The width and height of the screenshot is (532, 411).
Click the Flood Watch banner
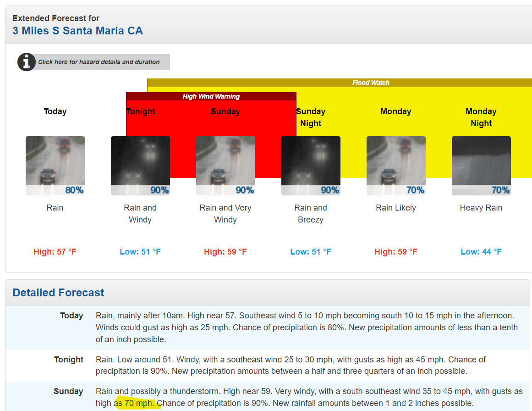[371, 83]
